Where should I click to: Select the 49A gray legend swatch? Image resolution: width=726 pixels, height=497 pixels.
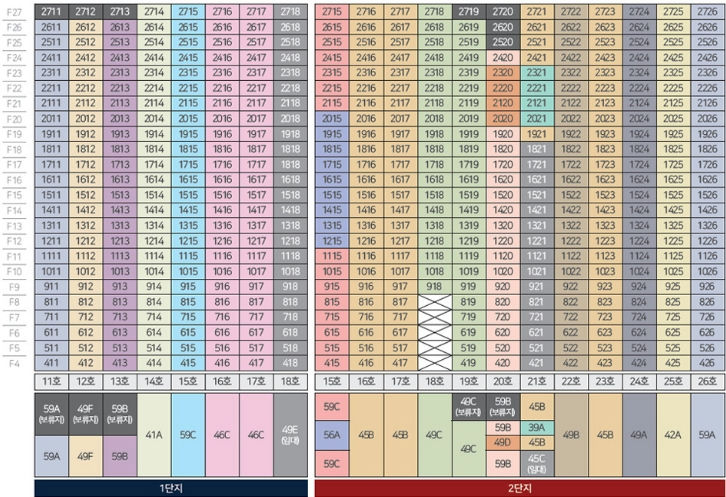pos(639,435)
